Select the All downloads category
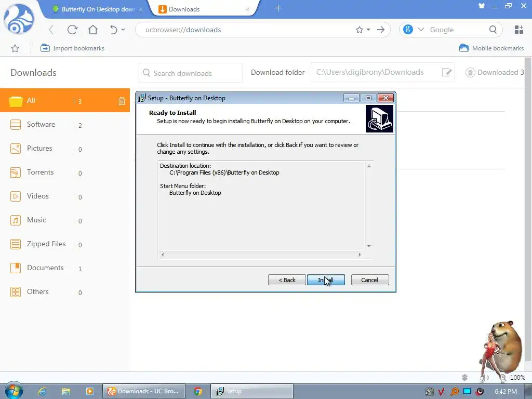Viewport: 532px width, 399px height. pyautogui.click(x=65, y=100)
